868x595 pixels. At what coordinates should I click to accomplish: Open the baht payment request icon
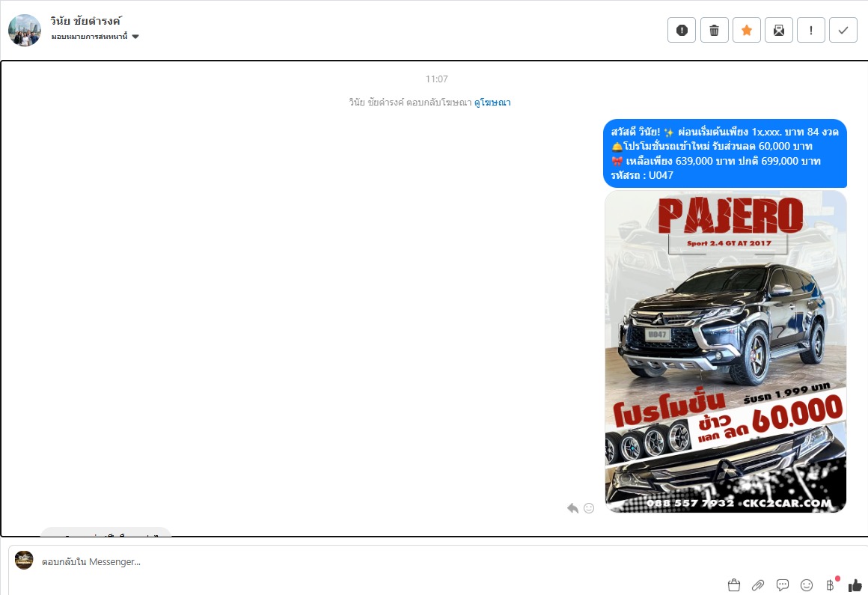pos(831,585)
